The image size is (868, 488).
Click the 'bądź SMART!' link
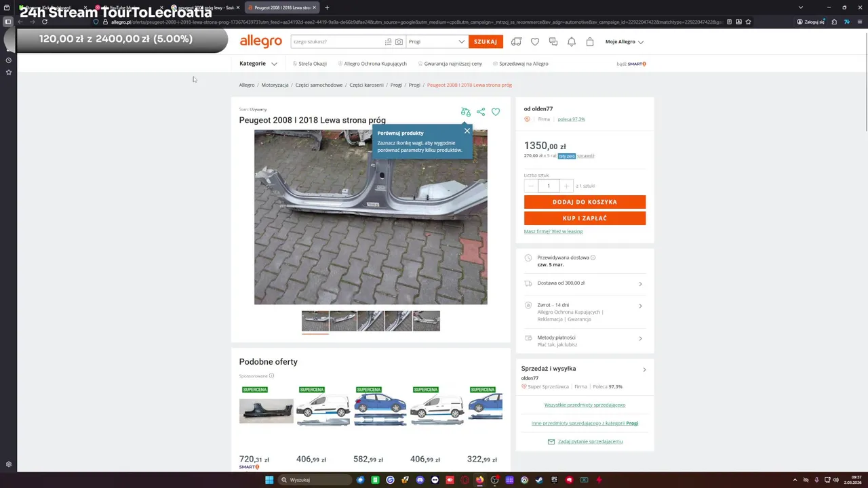coord(631,64)
